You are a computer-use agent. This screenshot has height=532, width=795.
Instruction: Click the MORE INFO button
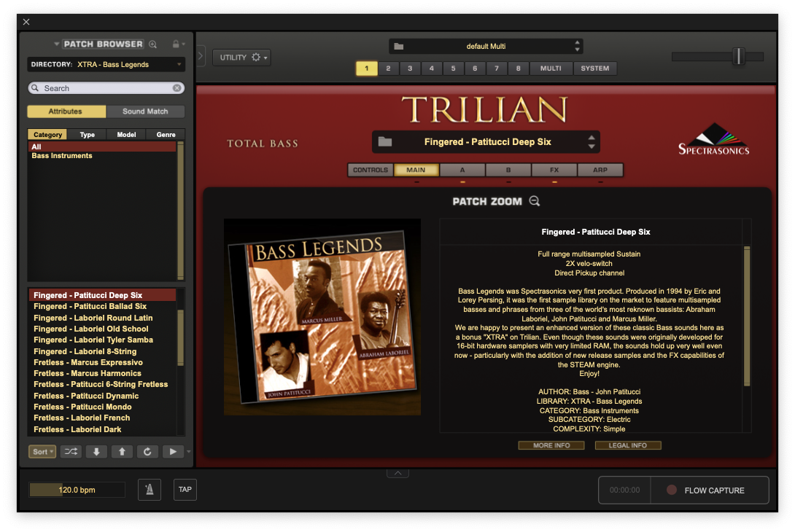pos(551,445)
